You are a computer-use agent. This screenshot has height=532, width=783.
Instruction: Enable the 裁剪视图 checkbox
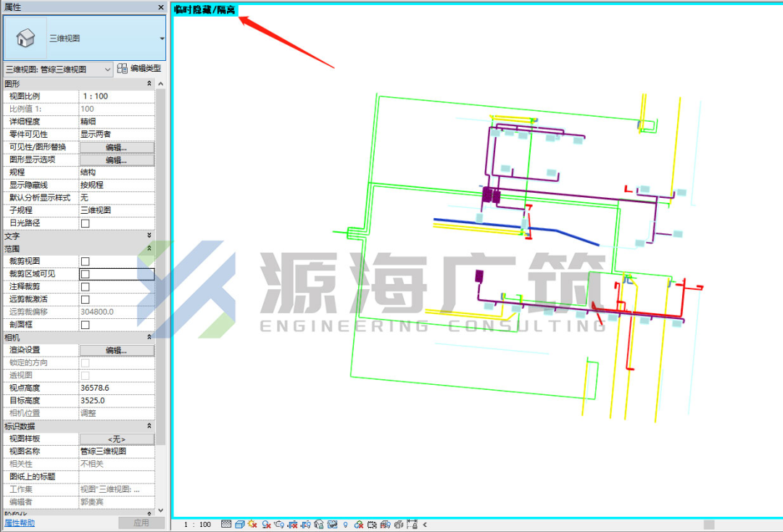pyautogui.click(x=86, y=262)
